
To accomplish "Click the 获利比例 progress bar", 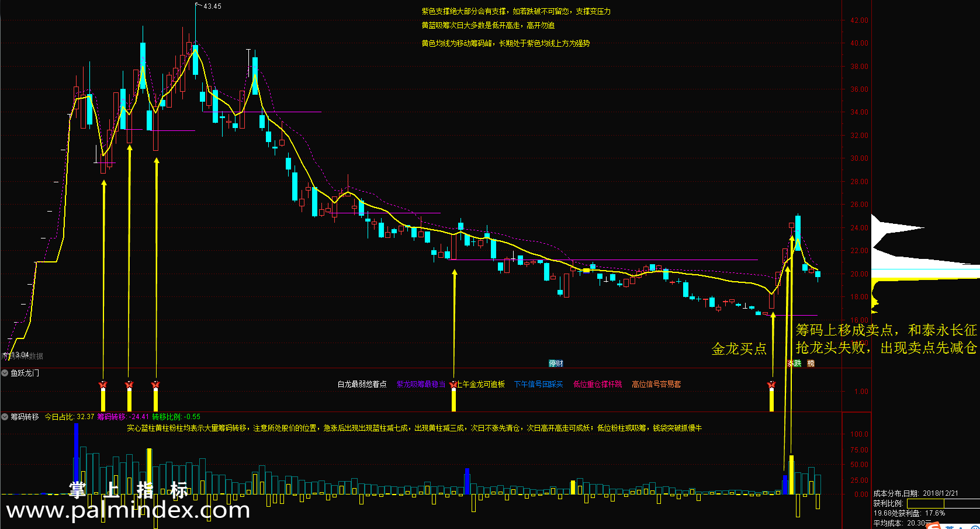I will [943, 503].
